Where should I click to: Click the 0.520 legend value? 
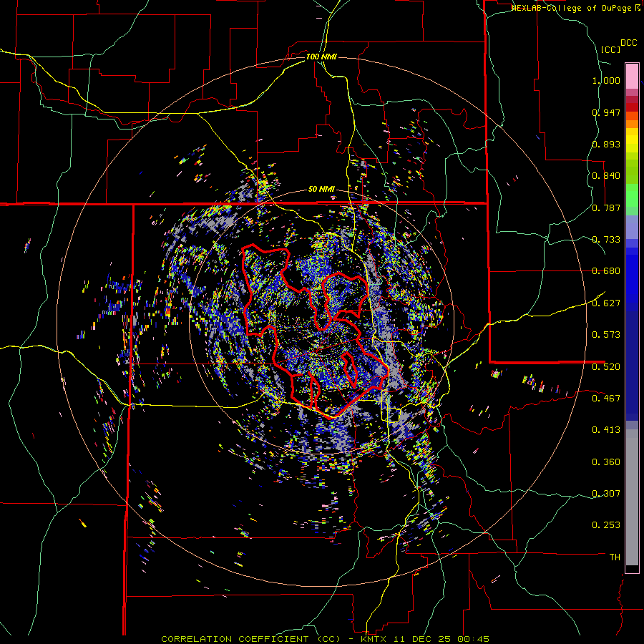pyautogui.click(x=606, y=366)
